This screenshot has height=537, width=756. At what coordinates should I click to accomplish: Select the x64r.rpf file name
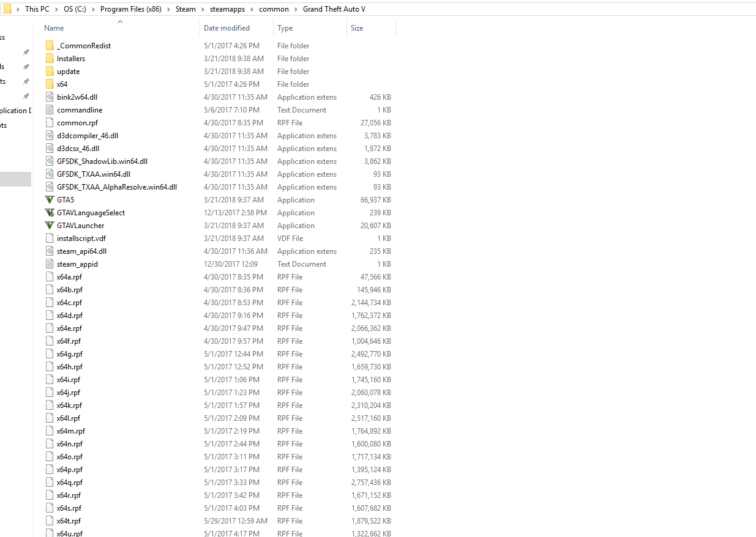69,495
